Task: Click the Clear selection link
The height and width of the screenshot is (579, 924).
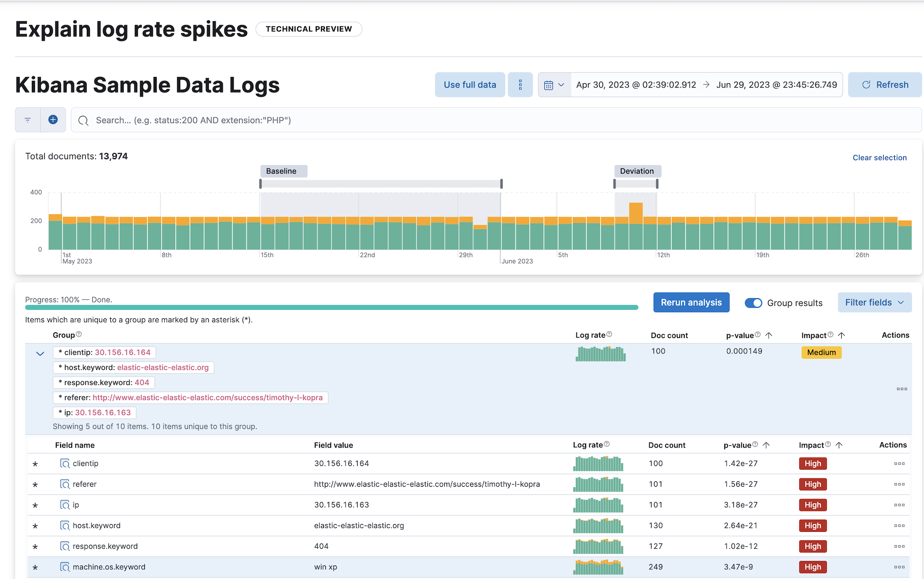Action: click(879, 157)
